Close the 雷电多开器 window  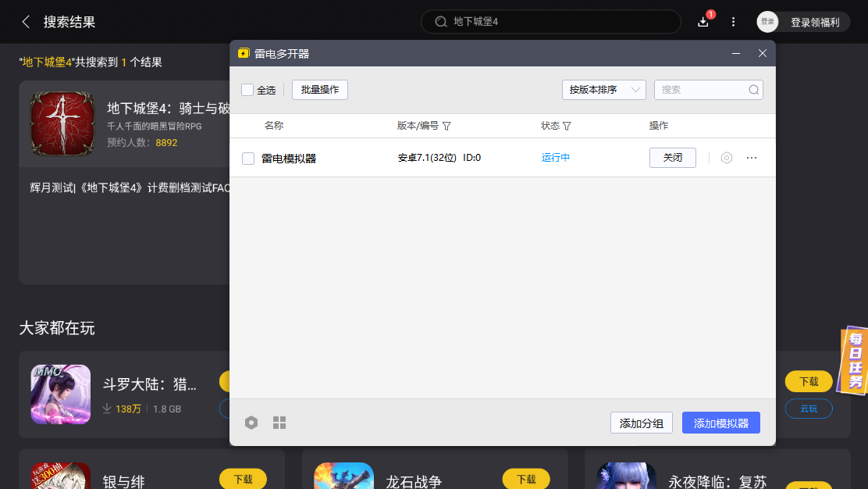point(763,53)
